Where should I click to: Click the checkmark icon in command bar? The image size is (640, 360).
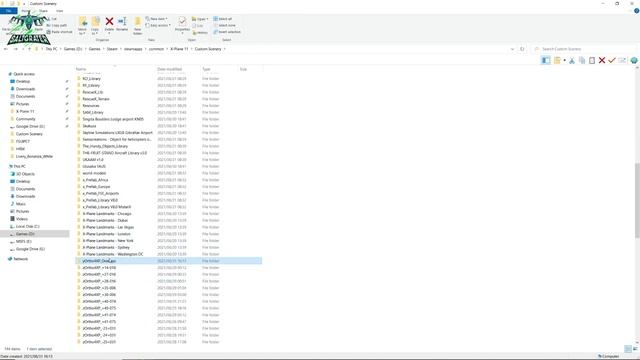pos(611,60)
